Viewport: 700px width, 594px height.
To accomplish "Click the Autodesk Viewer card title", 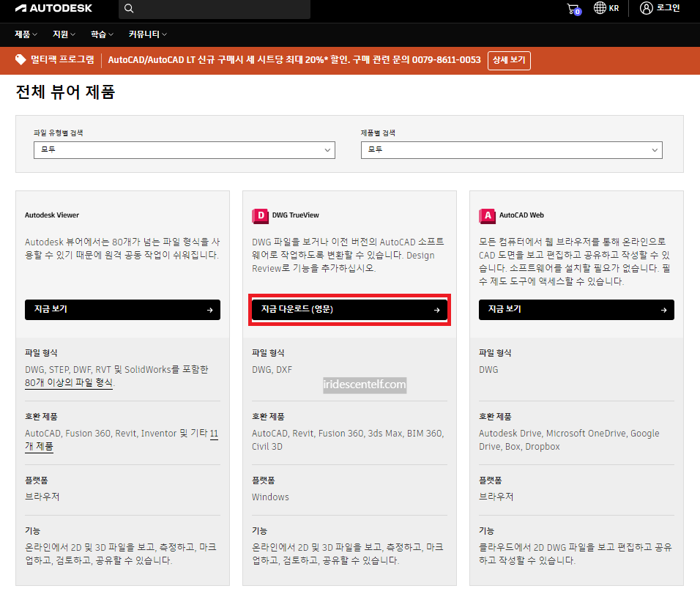I will (52, 215).
